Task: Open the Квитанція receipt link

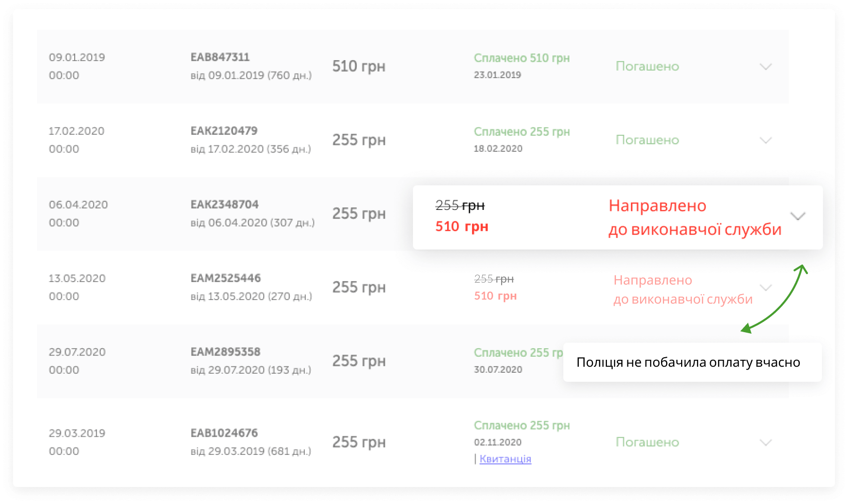Action: click(505, 459)
